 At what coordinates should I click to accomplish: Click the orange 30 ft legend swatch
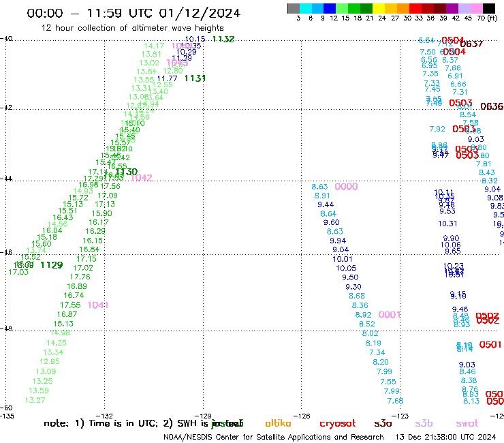pos(403,8)
